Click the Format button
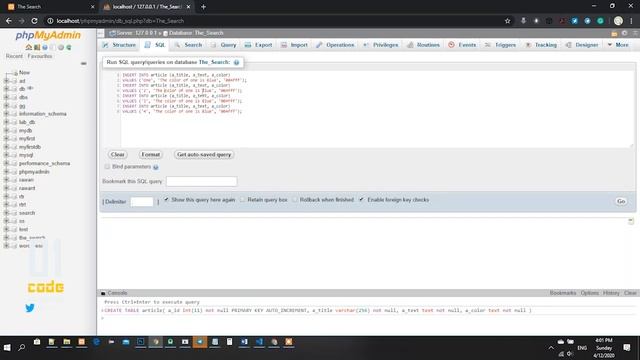640x360 pixels. point(151,155)
